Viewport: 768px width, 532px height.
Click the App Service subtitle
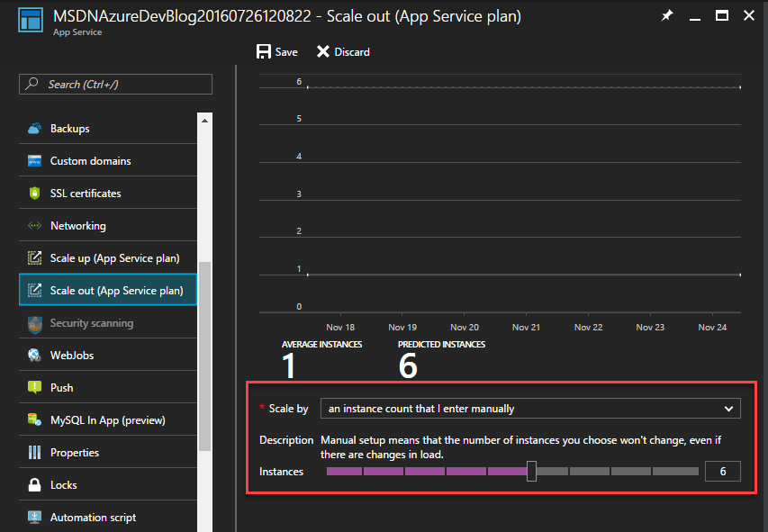[x=77, y=32]
